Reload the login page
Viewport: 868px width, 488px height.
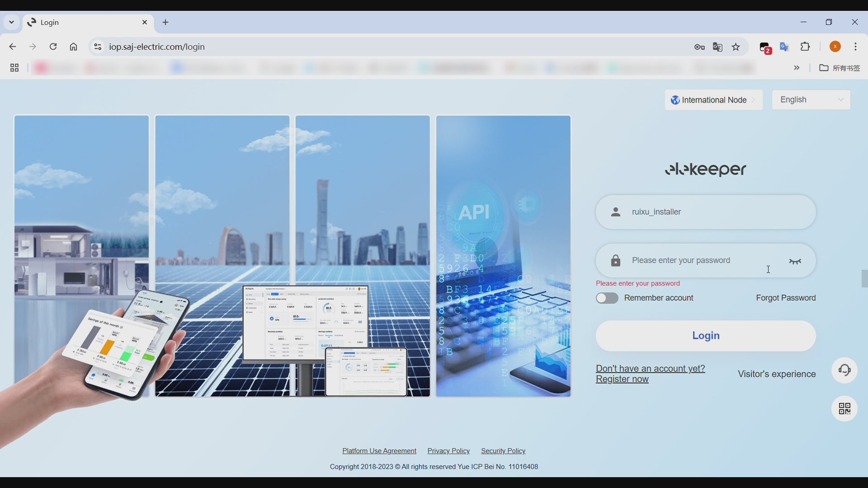tap(53, 47)
